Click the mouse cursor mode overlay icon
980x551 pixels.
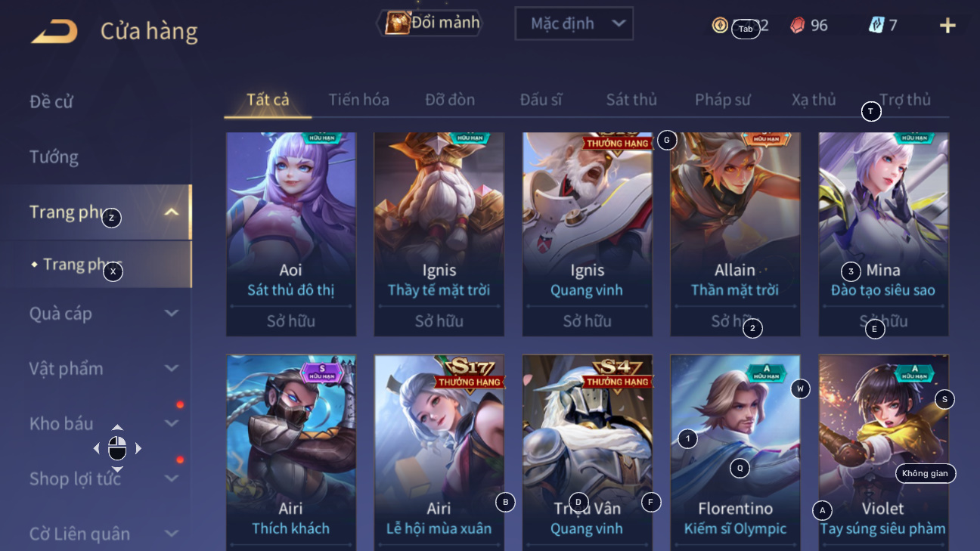[117, 448]
